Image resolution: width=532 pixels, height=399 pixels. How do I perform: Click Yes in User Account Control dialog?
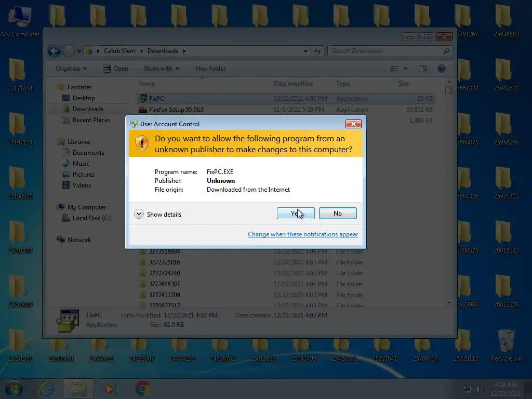[x=296, y=214]
